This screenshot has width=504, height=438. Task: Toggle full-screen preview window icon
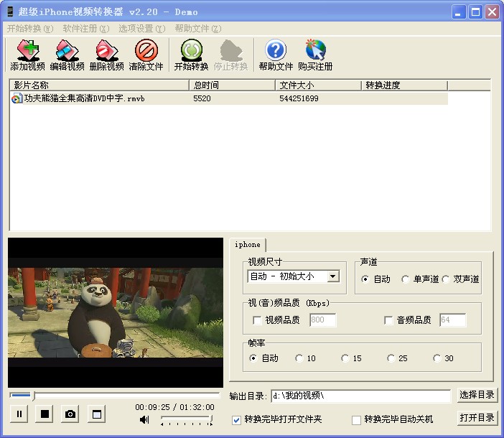coord(97,414)
